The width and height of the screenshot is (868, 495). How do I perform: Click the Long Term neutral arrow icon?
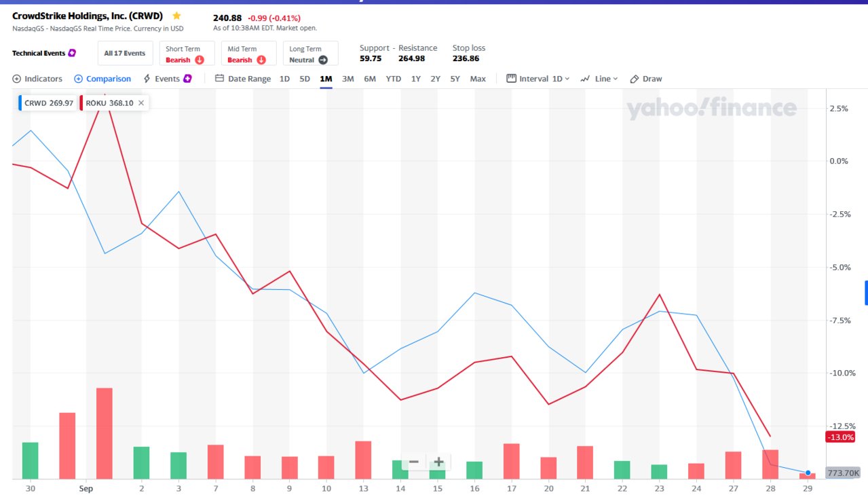(x=323, y=60)
